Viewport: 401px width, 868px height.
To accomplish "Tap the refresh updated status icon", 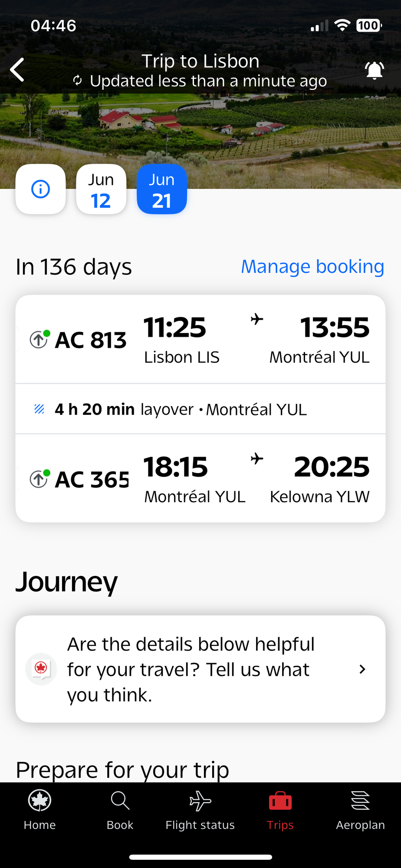I will tap(78, 81).
